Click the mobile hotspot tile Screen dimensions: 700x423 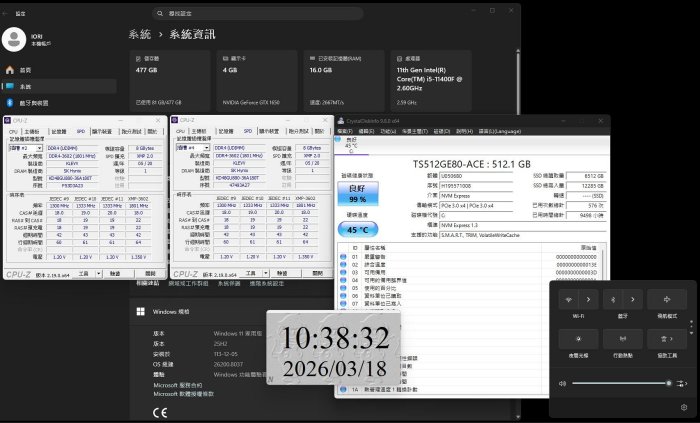point(623,337)
